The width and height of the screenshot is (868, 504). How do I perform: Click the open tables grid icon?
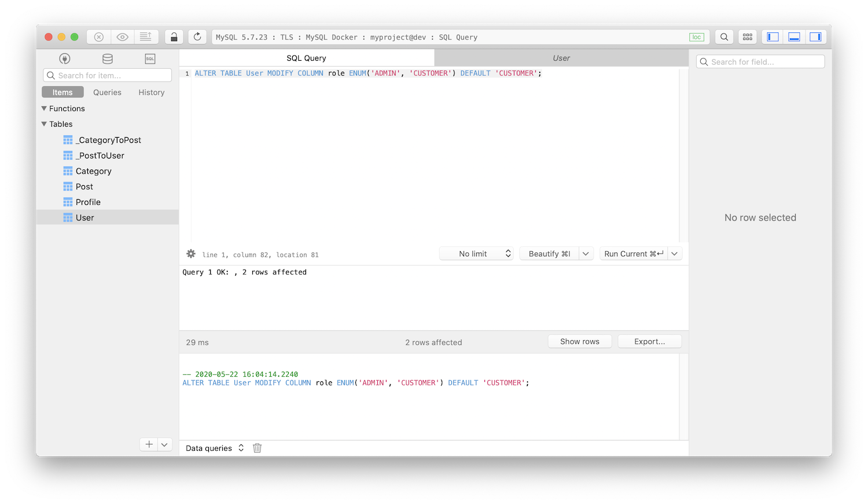747,36
